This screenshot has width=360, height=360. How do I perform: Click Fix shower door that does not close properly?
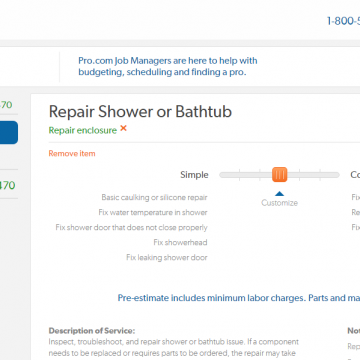[x=131, y=228]
